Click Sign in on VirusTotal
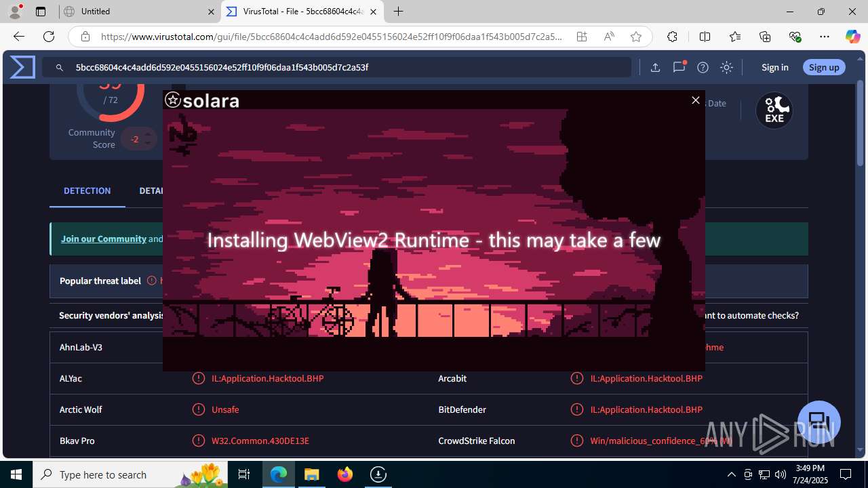The width and height of the screenshot is (868, 488). pyautogui.click(x=774, y=67)
